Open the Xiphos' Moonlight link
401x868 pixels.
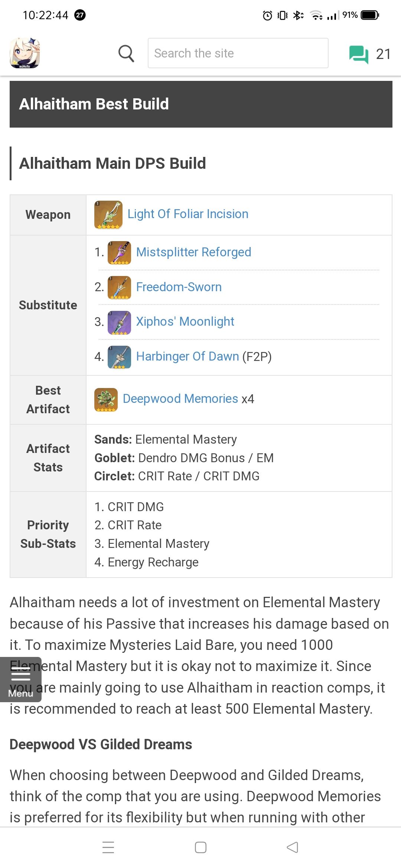pyautogui.click(x=185, y=322)
